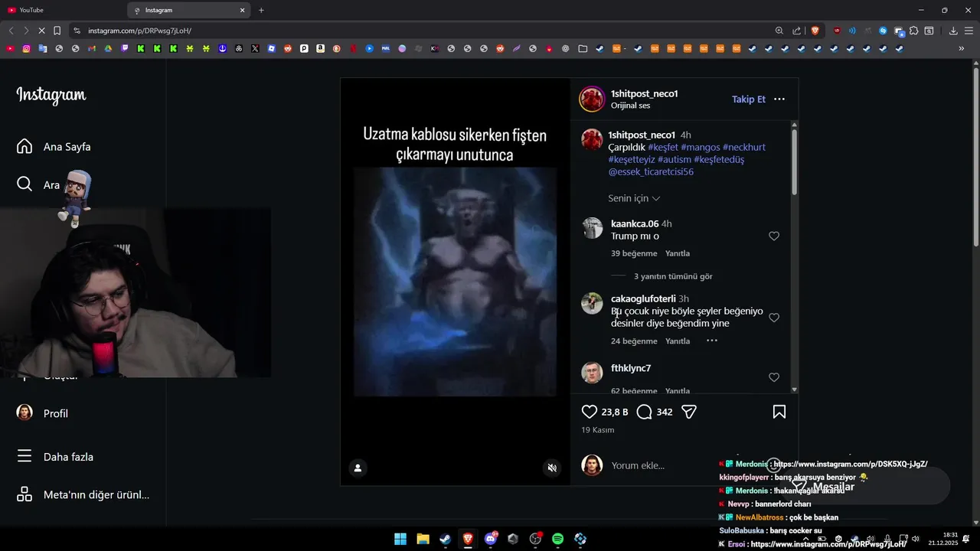Open the Amazon bookmark
980x551 pixels.
pos(320,48)
